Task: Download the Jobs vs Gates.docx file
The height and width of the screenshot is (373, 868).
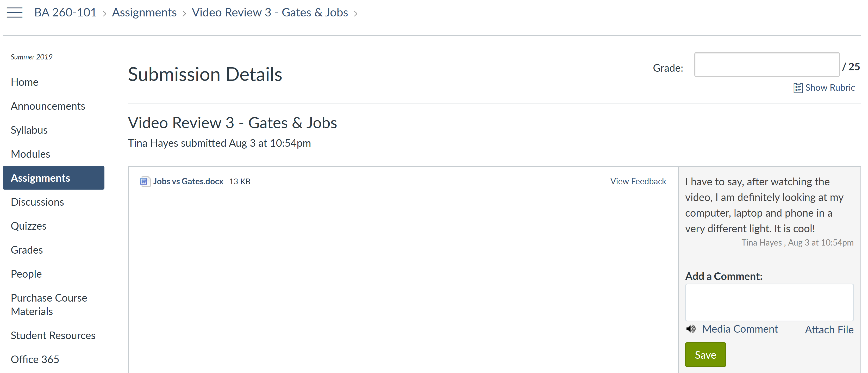Action: click(x=188, y=181)
